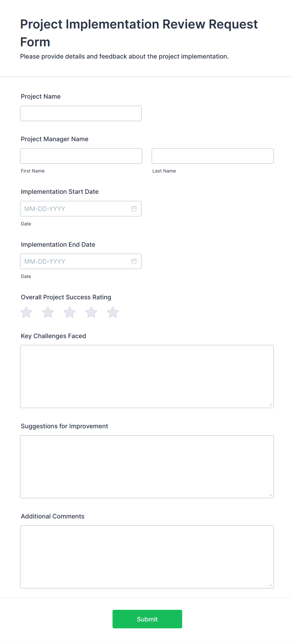Open the Implementation Start Date calendar icon
This screenshot has width=291, height=644.
pyautogui.click(x=134, y=209)
